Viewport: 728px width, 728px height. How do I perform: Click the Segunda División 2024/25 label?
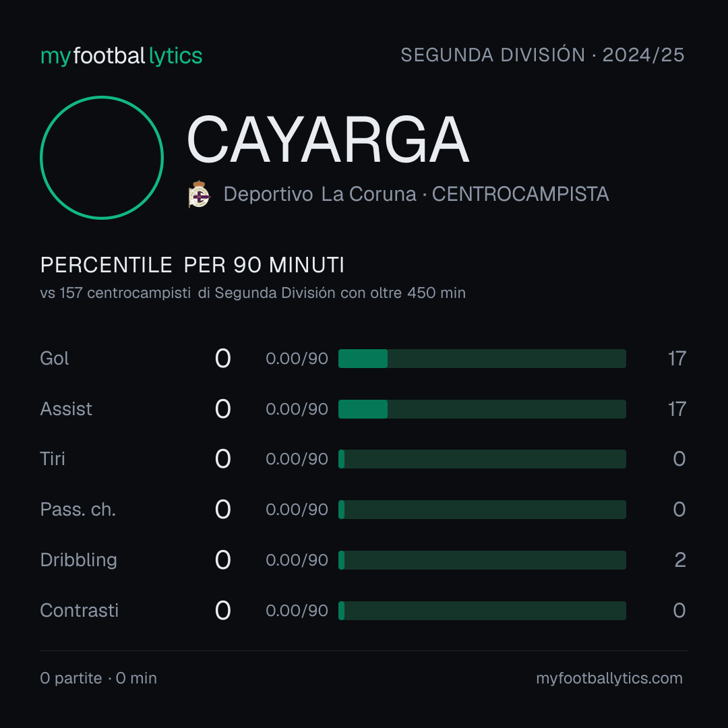tap(542, 55)
